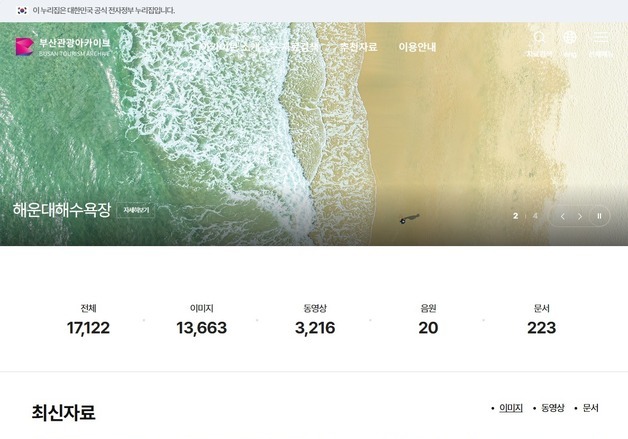Click the 전체 count 17,122
628x439 pixels.
tap(88, 328)
